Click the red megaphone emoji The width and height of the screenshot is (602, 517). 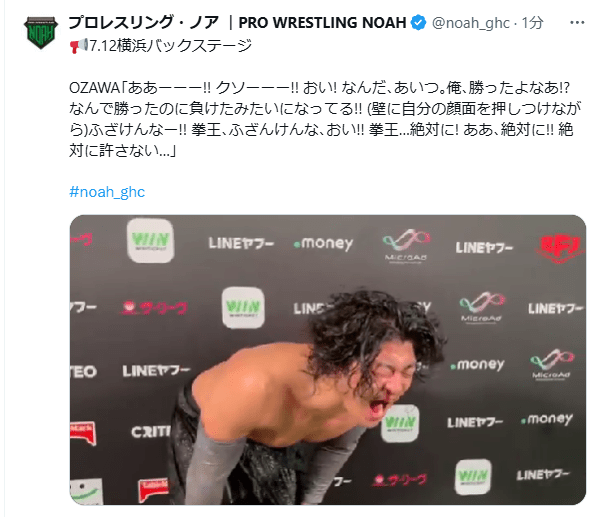click(x=79, y=46)
